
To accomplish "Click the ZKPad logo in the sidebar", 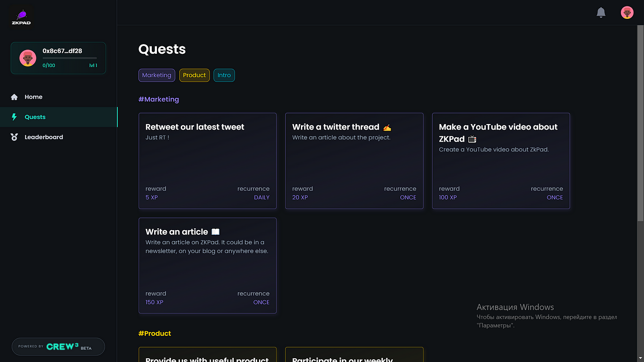I will (22, 17).
